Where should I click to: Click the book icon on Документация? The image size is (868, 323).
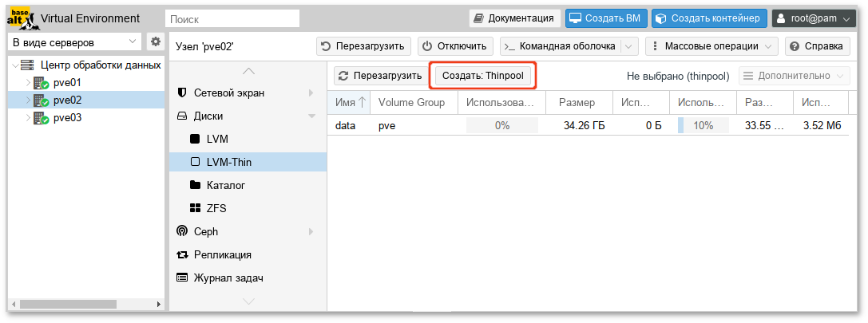pos(479,18)
